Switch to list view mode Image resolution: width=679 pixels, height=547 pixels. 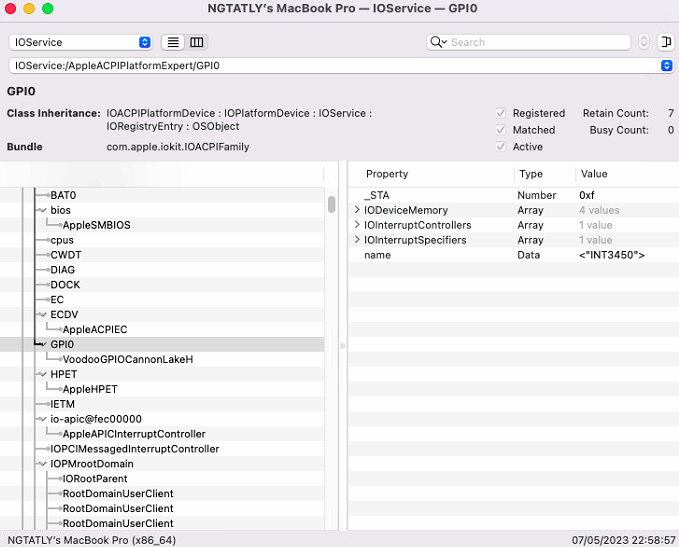click(173, 42)
